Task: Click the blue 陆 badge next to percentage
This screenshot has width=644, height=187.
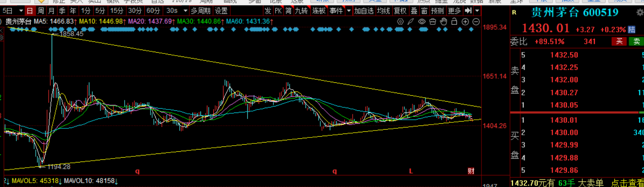Action: click(631, 29)
